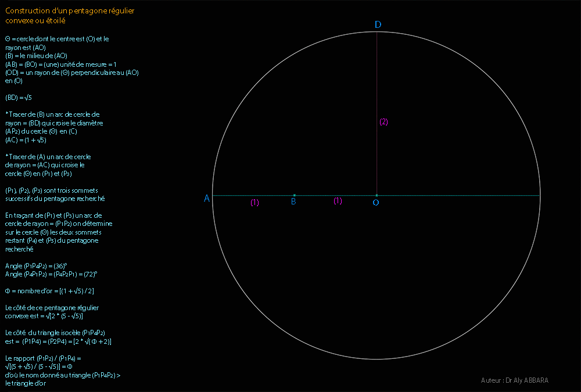This screenshot has width=581, height=392.
Task: Click the magenta (1) label between A and B
Action: click(x=254, y=202)
